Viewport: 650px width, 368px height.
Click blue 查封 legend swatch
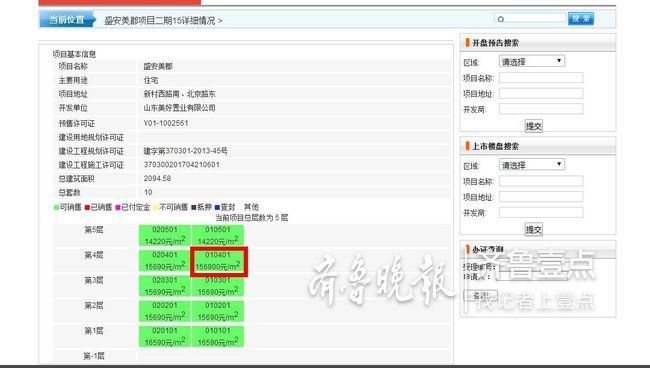tap(217, 207)
